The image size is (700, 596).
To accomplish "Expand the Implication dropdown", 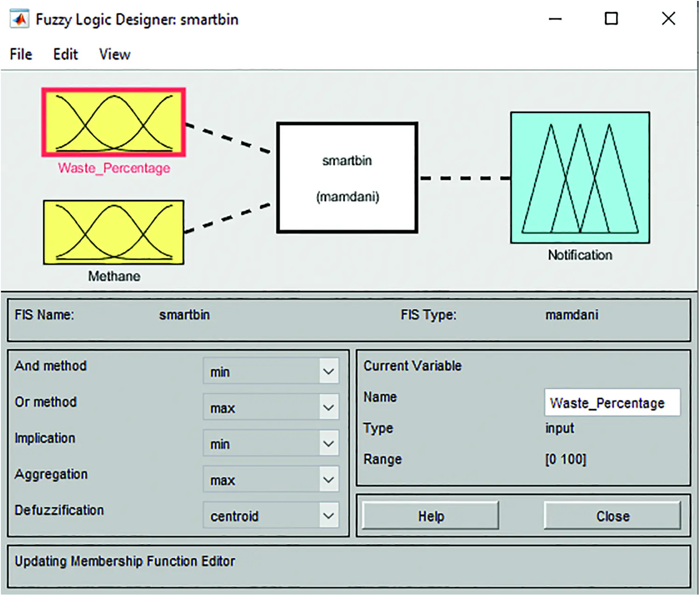I will click(x=271, y=443).
